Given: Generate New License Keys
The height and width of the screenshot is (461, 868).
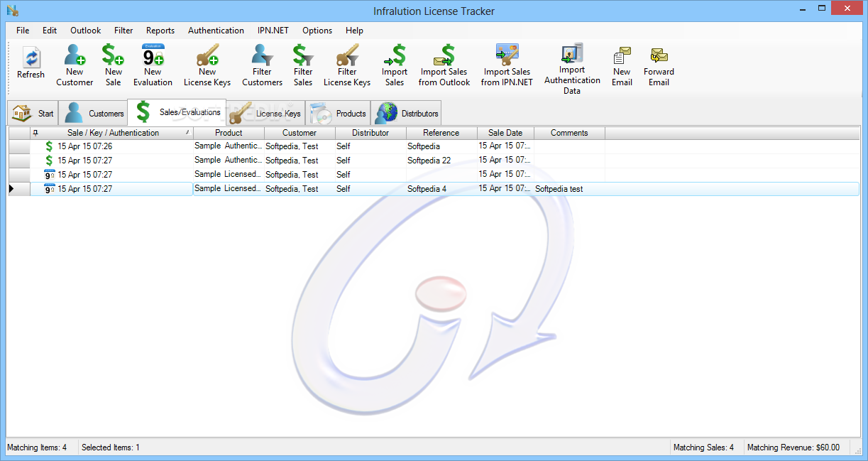Looking at the screenshot, I should pyautogui.click(x=207, y=65).
